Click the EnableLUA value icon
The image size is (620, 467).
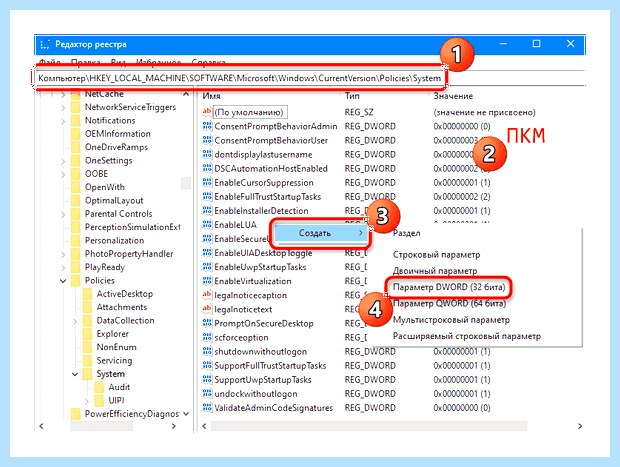tap(207, 225)
